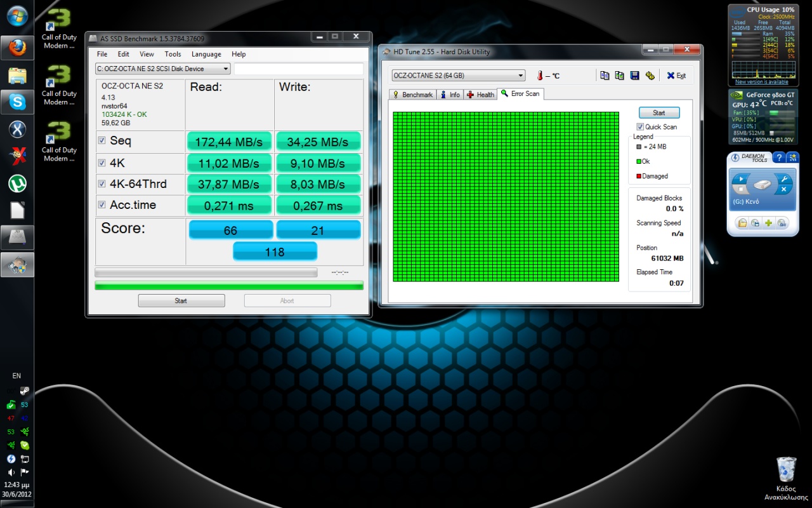The image size is (812, 508).
Task: Start the HD Tune error scan
Action: click(659, 113)
